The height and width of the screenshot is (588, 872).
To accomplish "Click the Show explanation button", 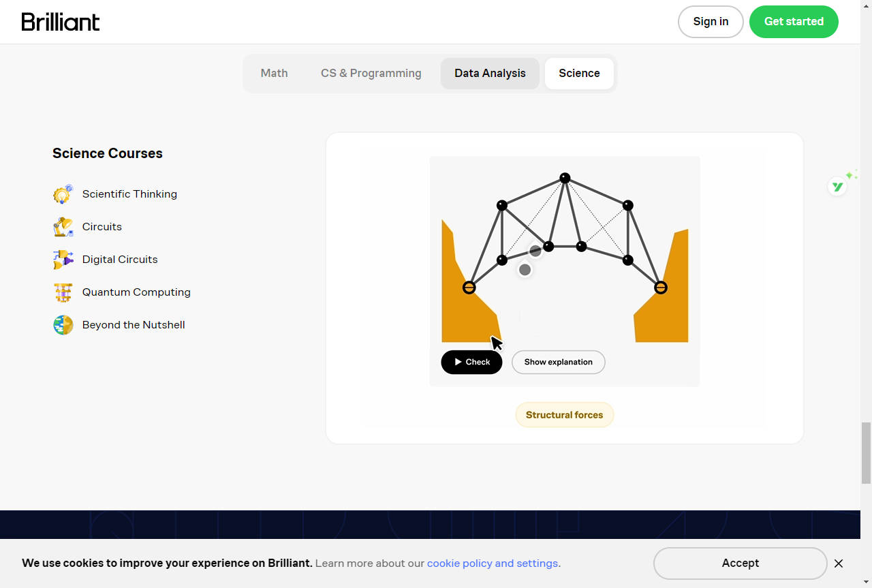I will [558, 362].
